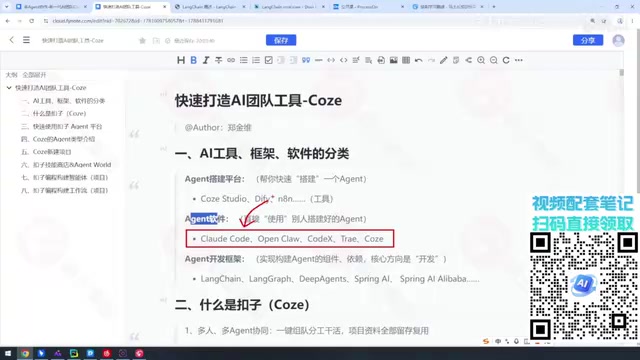This screenshot has width=640, height=360.
Task: Redo the last undone edit
Action: [431, 60]
